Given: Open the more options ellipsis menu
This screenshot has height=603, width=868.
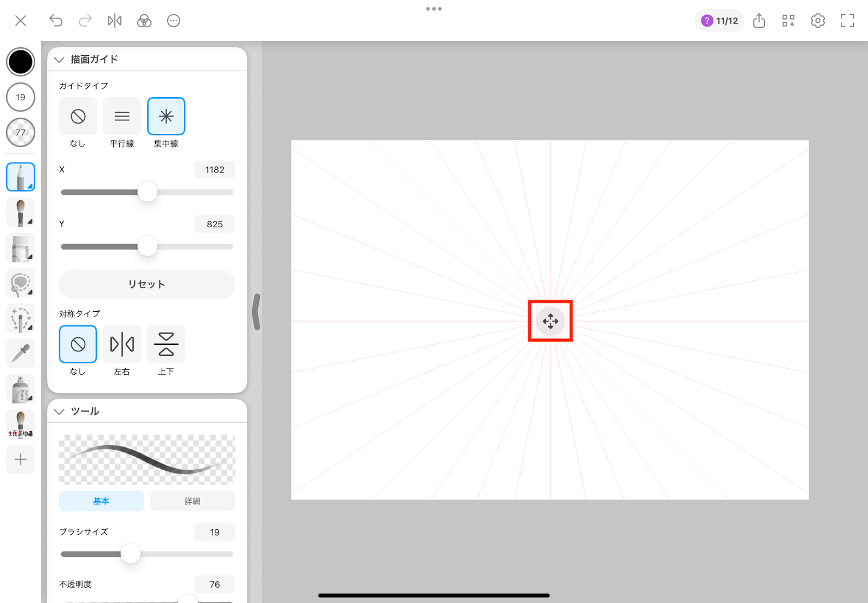Looking at the screenshot, I should pos(174,21).
